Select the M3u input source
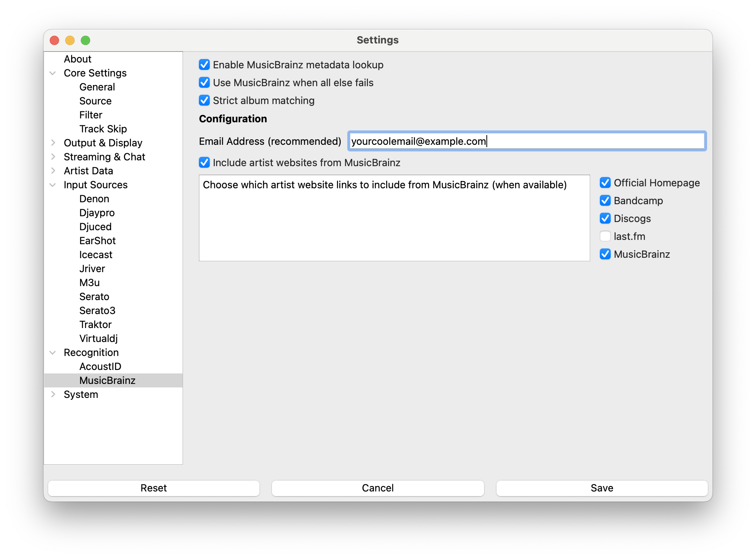 coord(90,283)
